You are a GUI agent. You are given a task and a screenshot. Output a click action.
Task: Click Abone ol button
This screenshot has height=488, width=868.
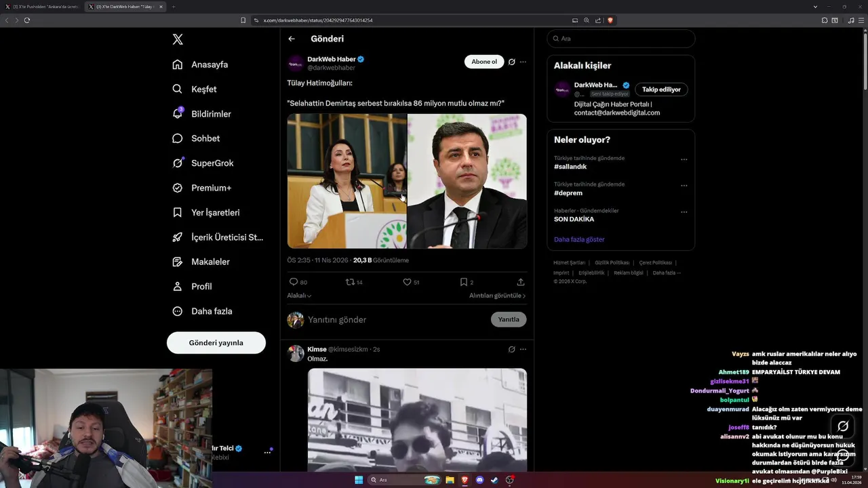484,62
